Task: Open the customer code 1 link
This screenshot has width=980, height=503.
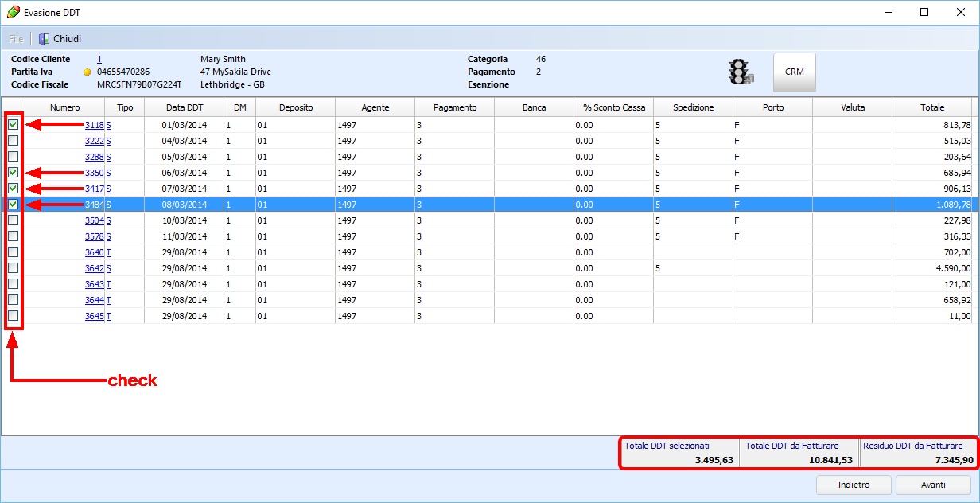Action: [x=99, y=59]
